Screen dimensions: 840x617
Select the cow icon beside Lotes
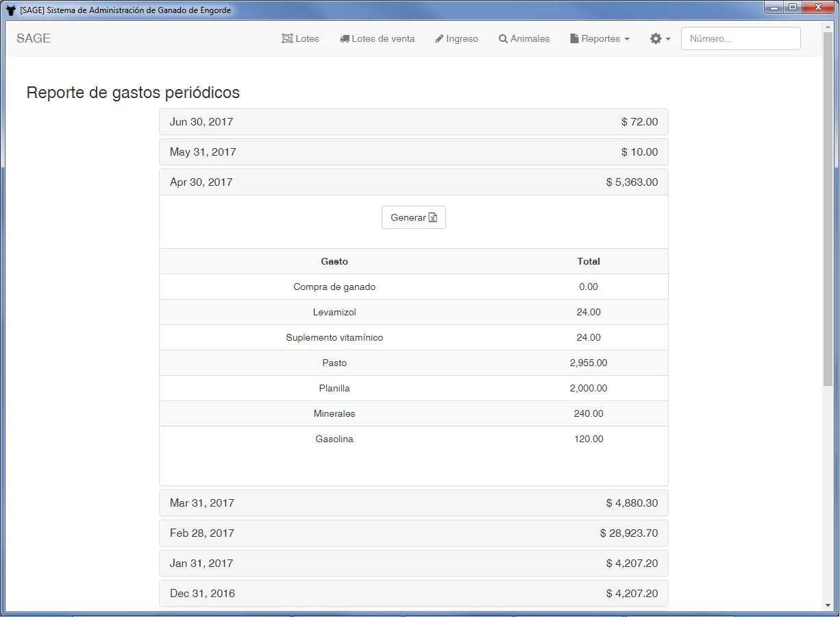287,38
